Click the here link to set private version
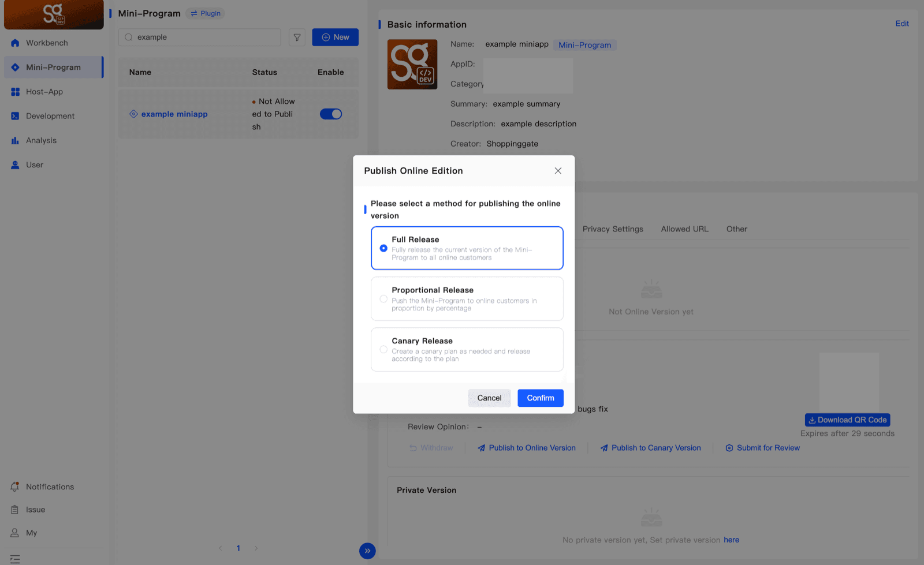This screenshot has width=924, height=565. (731, 540)
